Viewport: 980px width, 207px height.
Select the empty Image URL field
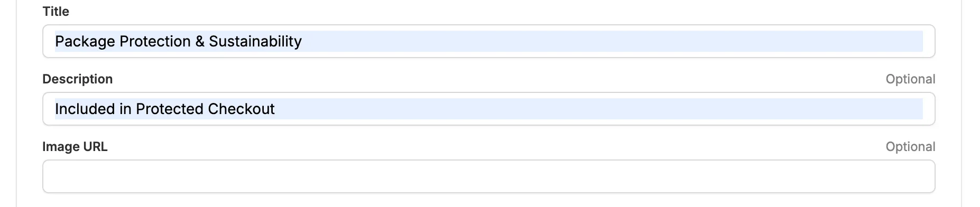488,176
